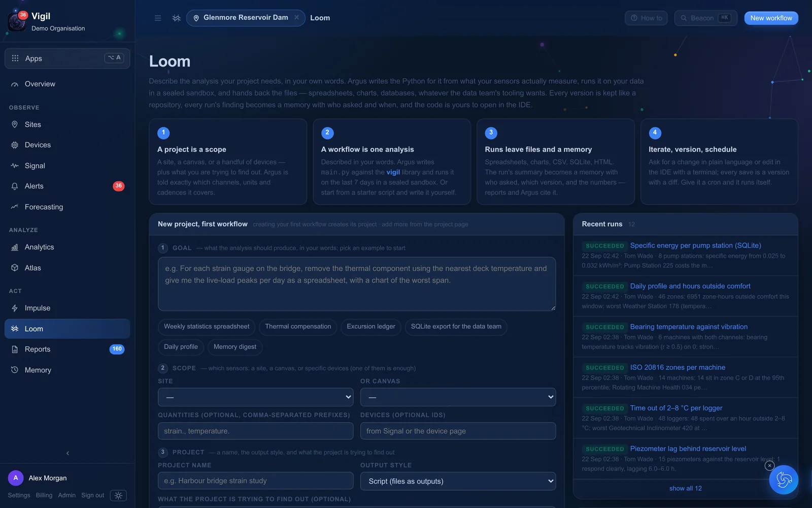Open Forecasting in the sidebar

[67, 207]
